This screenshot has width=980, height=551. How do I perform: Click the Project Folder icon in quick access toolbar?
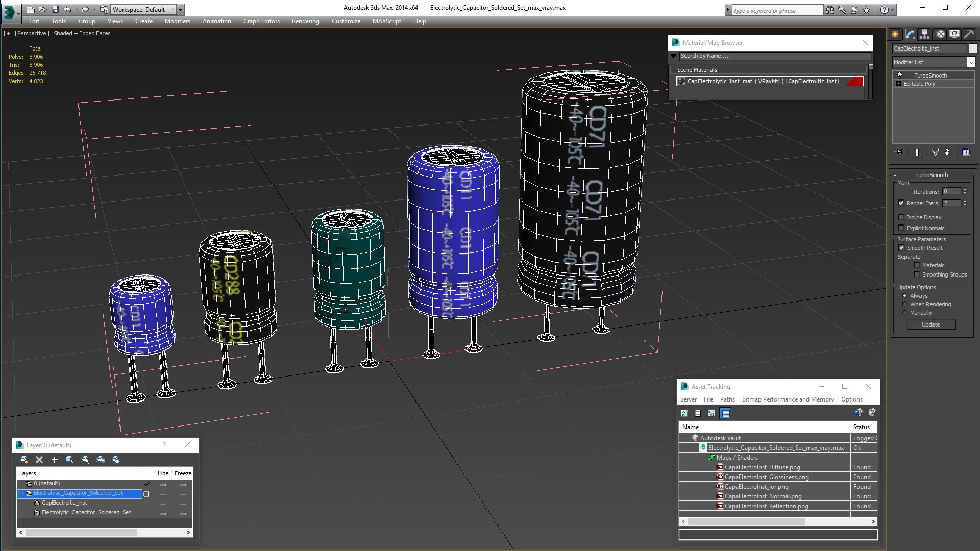(104, 9)
